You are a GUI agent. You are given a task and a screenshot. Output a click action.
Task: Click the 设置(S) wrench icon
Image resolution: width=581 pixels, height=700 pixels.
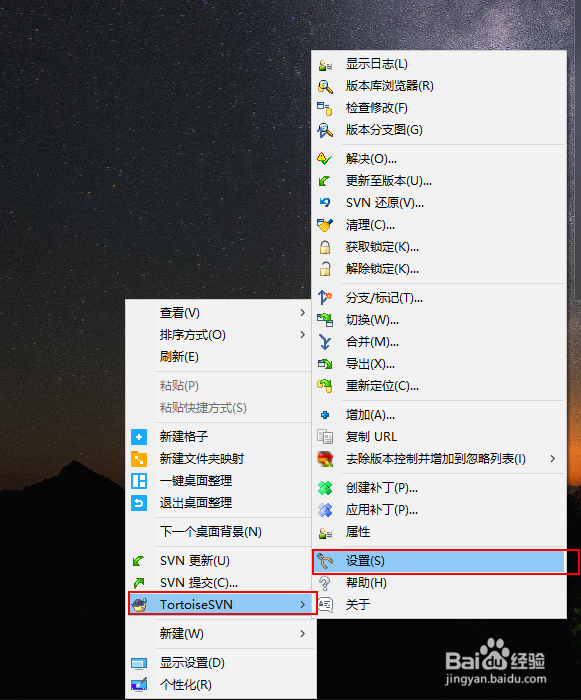[x=325, y=561]
